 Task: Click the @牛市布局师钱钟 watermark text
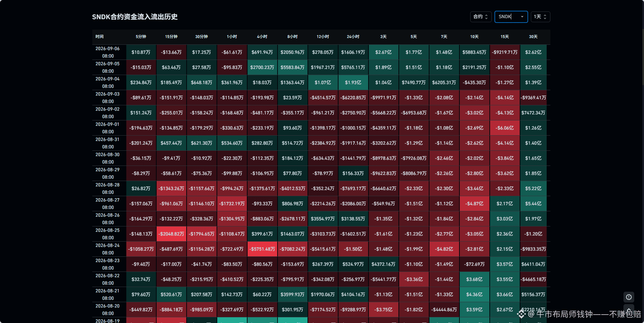(x=560, y=314)
